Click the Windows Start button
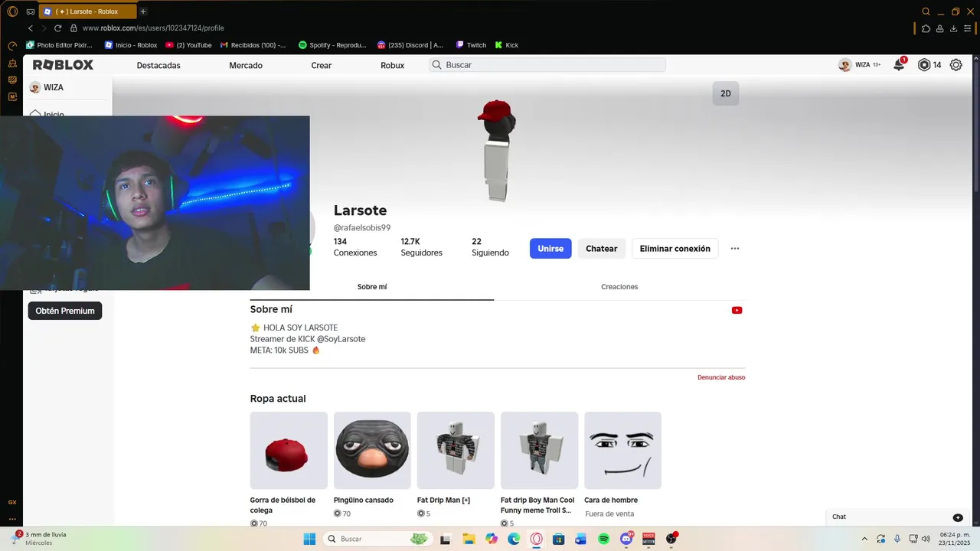This screenshot has height=551, width=980. tap(309, 539)
